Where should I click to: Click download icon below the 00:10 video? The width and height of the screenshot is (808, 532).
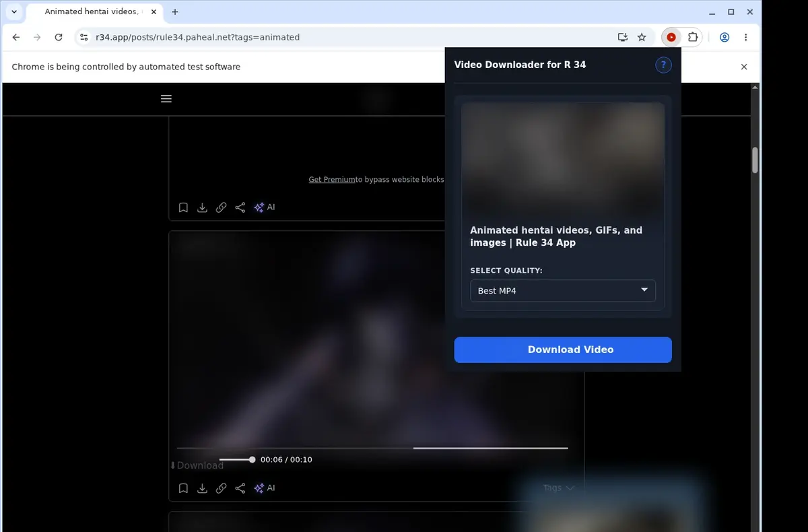click(202, 488)
